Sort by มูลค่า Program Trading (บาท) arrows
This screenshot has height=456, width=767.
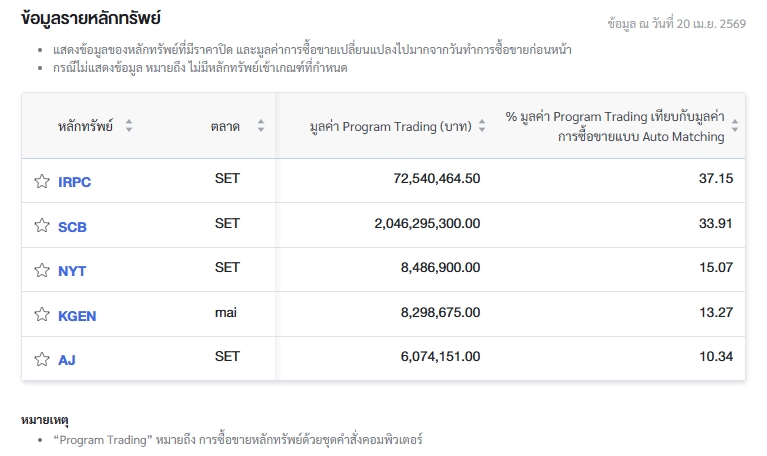(x=482, y=126)
